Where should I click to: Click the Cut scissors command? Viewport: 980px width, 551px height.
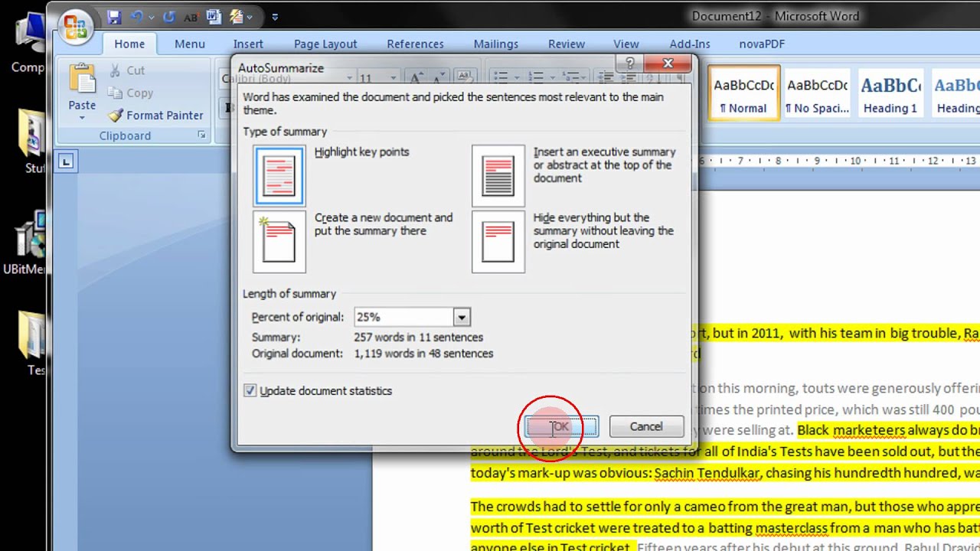pos(127,70)
